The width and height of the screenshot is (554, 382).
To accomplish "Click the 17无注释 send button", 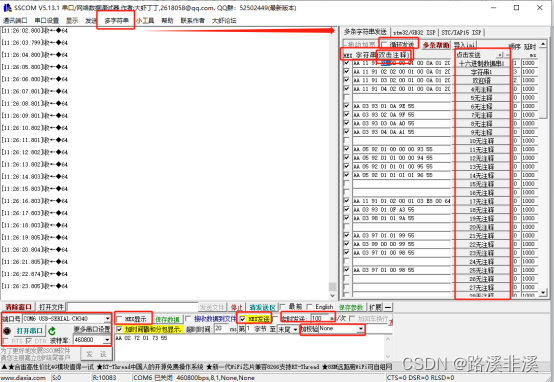I will click(482, 201).
